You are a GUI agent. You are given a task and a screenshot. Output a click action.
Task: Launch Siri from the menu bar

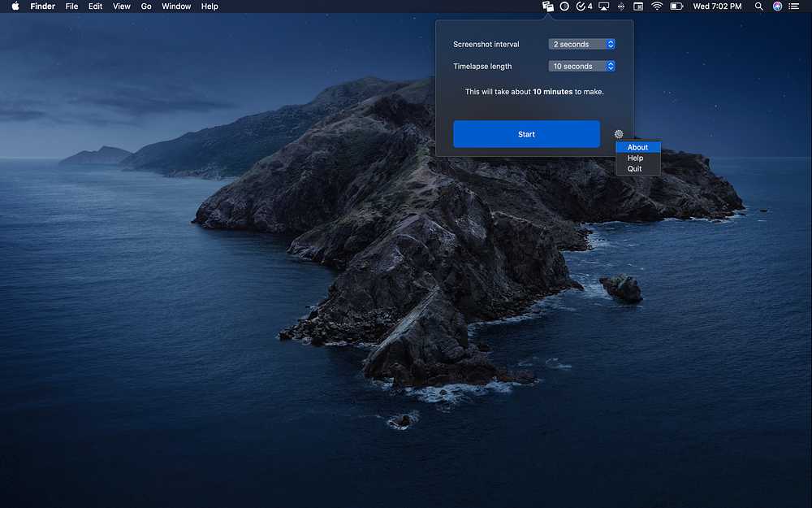click(x=777, y=7)
